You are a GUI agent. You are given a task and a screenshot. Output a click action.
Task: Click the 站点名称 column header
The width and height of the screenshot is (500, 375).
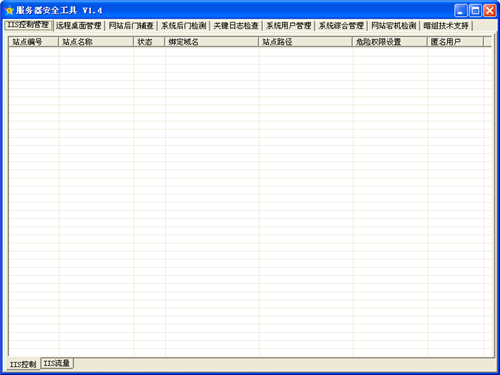[96, 42]
